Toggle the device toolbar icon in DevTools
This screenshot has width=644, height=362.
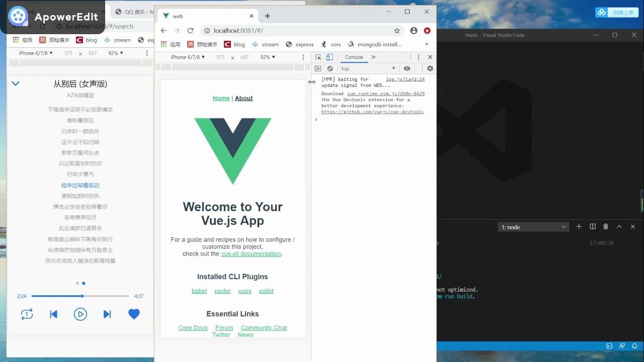coord(330,57)
